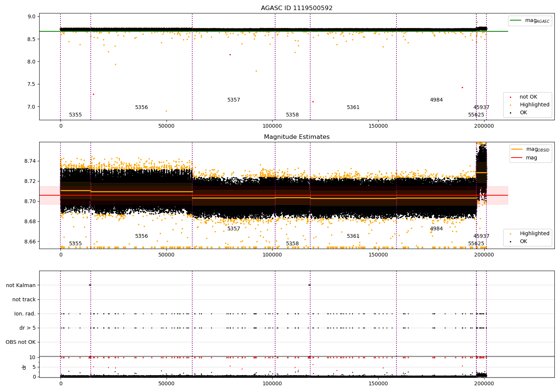Click the 'Magnitude Estimates' subplot title
The width and height of the screenshot is (560, 392).
(x=296, y=137)
